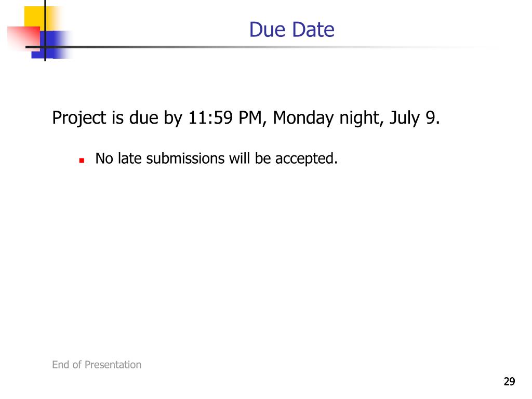Screen dimensions: 532x399
Task: Select the red square bullet marker
Action: [x=82, y=161]
